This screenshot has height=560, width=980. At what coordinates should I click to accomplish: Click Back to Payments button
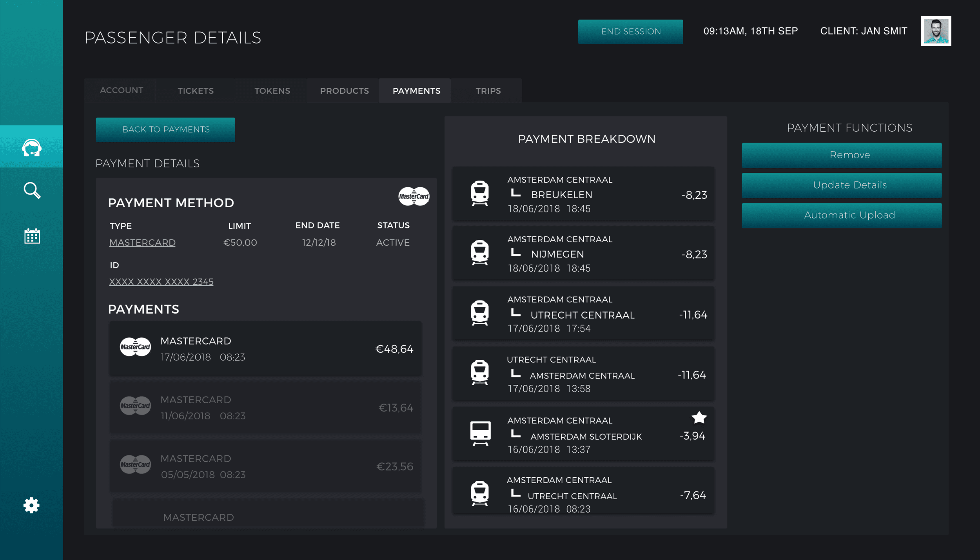click(165, 130)
